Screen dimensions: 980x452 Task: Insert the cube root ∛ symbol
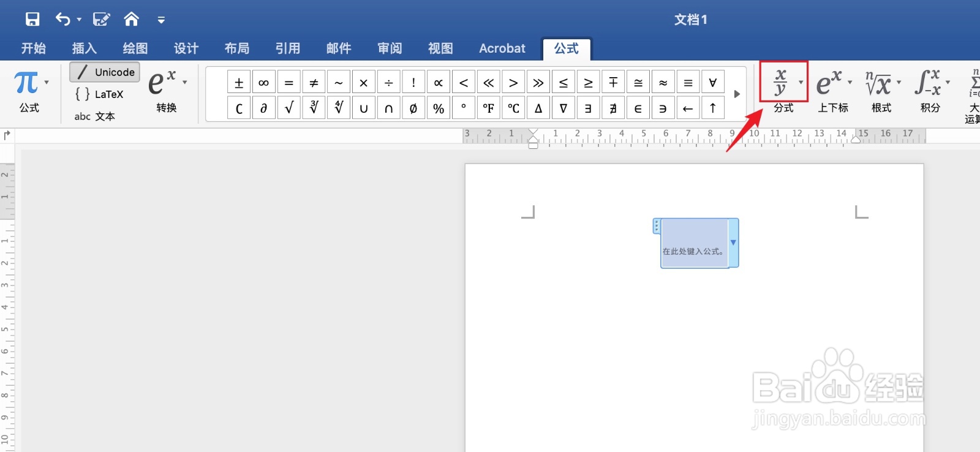coord(314,108)
